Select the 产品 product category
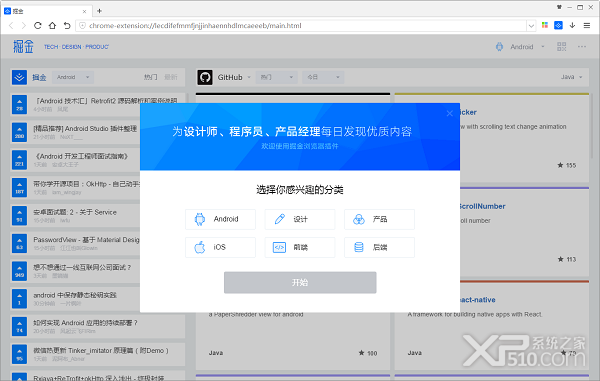 (379, 219)
